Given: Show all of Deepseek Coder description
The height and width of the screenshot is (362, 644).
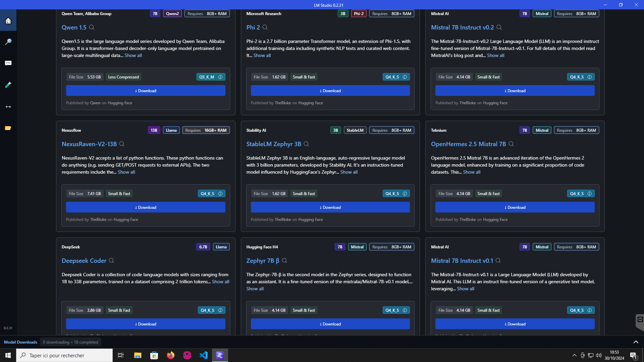Looking at the screenshot, I should (x=221, y=282).
